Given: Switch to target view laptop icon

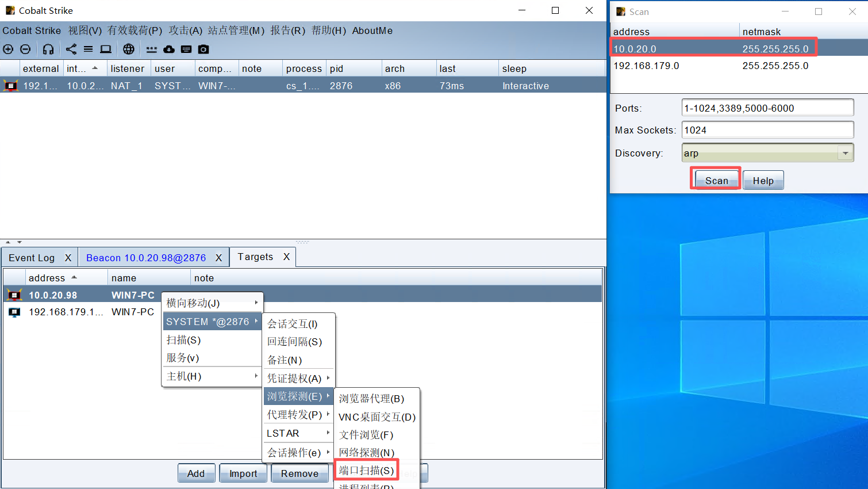Looking at the screenshot, I should click(106, 49).
